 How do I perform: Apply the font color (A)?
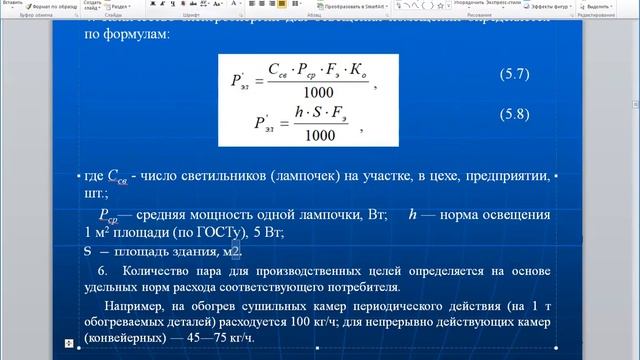[x=234, y=4]
